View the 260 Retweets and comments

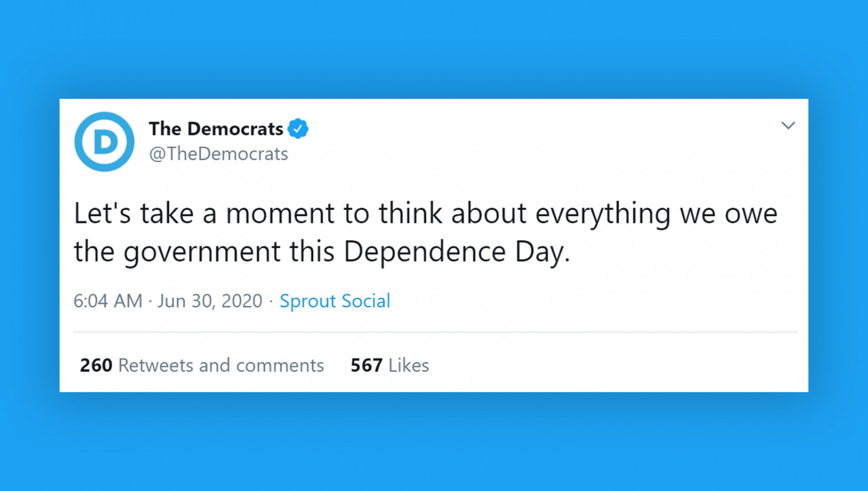point(202,365)
